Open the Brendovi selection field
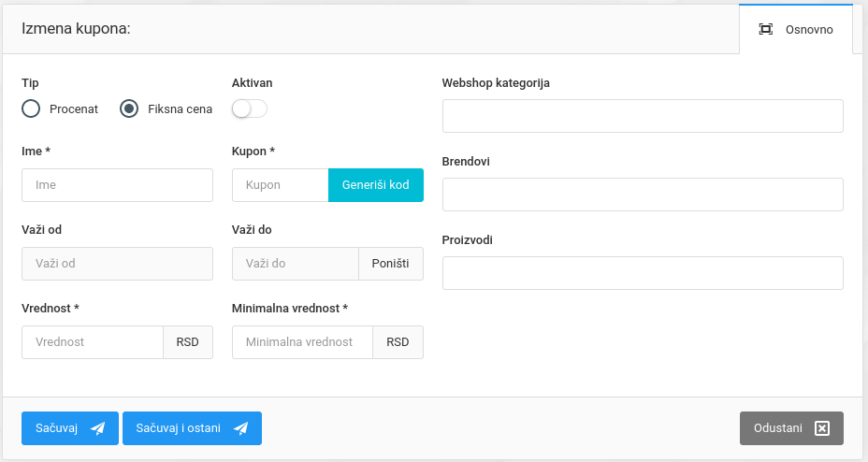The height and width of the screenshot is (462, 868). 643,195
